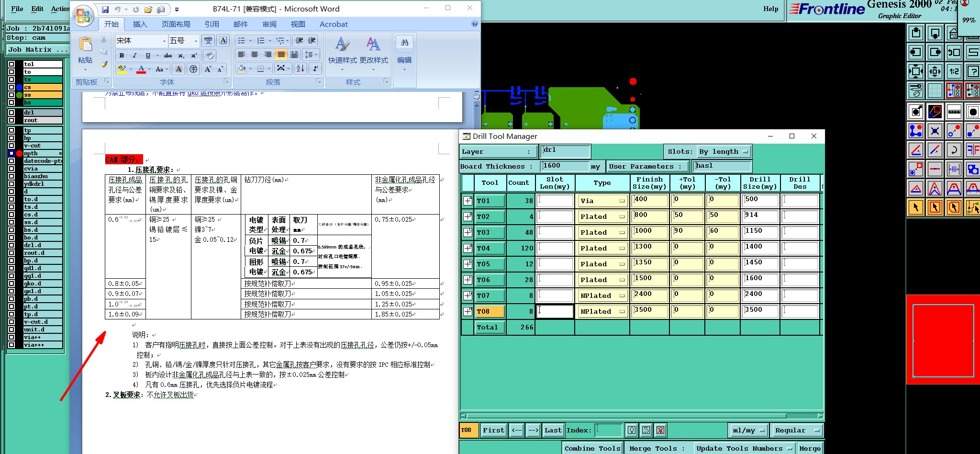Open Type dropdown for tool T07 NPlated
Viewport: 980px width, 454px height.
click(x=602, y=296)
